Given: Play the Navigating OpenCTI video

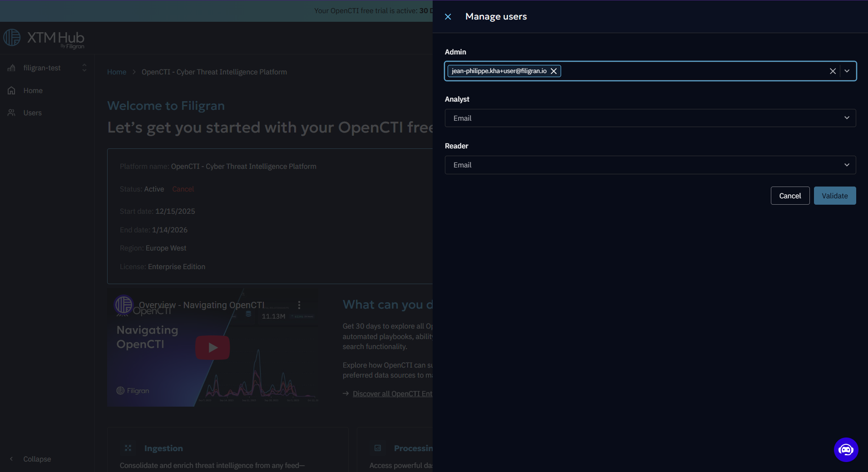Looking at the screenshot, I should pyautogui.click(x=212, y=348).
